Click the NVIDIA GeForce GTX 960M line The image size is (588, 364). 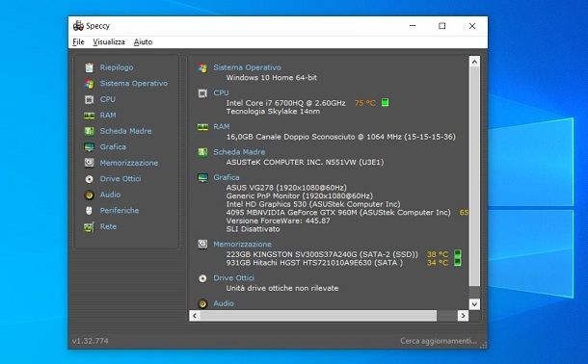(338, 212)
